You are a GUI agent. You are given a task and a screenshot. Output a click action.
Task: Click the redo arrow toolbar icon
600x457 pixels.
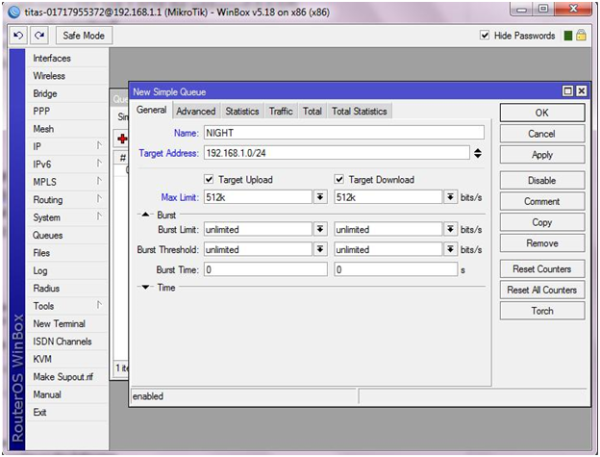[39, 36]
